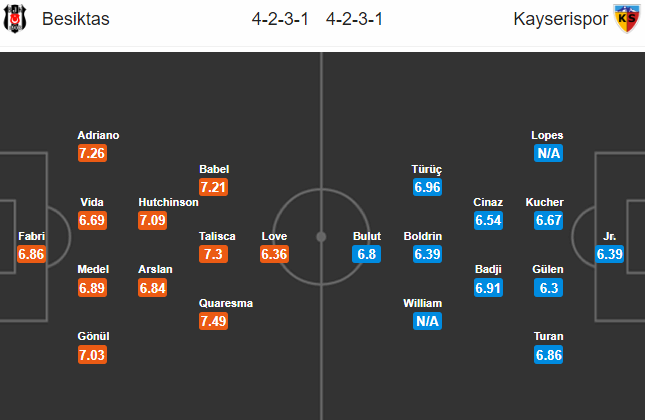This screenshot has width=645, height=420.
Task: Click Türüç's 6.96 rating badge
Action: coord(427,187)
